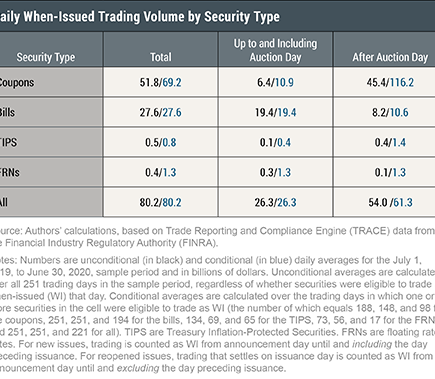Click the Notes paragraph below the table
Image resolution: width=435 pixels, height=379 pixels.
(217, 314)
